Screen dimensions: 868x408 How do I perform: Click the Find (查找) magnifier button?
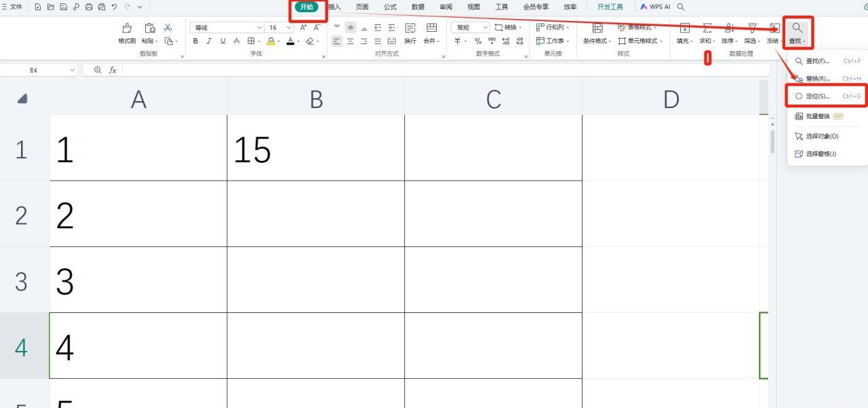(x=797, y=32)
